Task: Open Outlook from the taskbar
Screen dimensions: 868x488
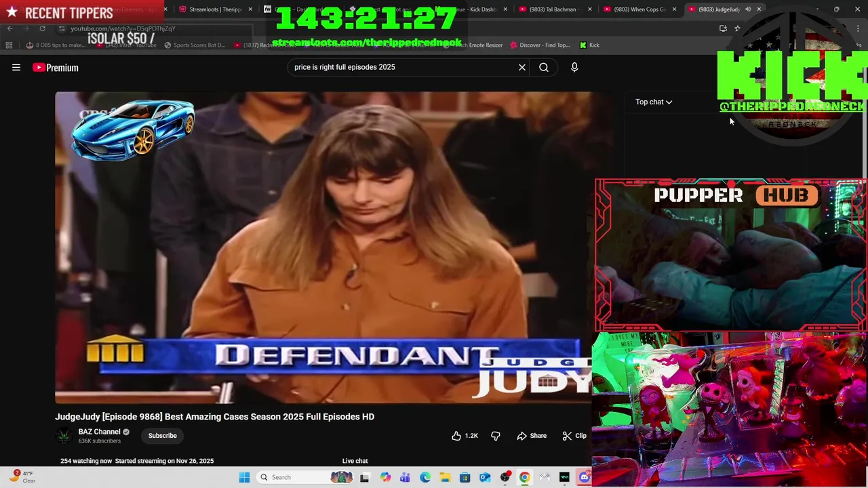Action: [485, 477]
